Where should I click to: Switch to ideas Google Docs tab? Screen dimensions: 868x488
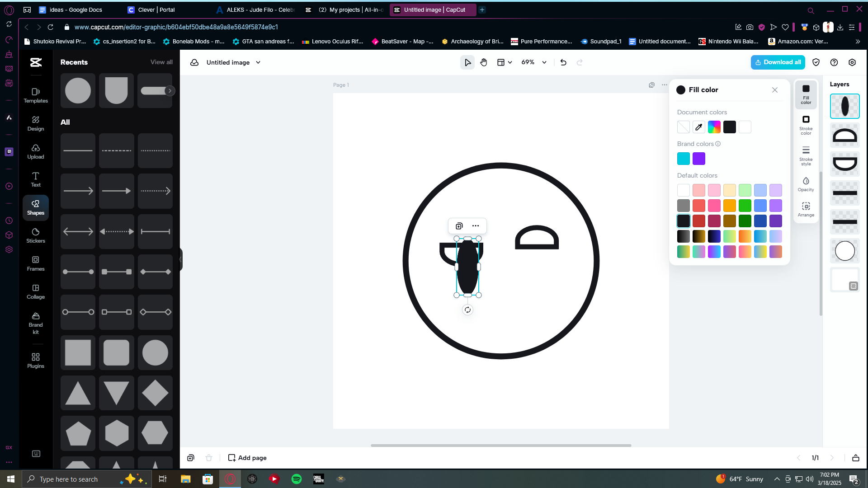(75, 9)
